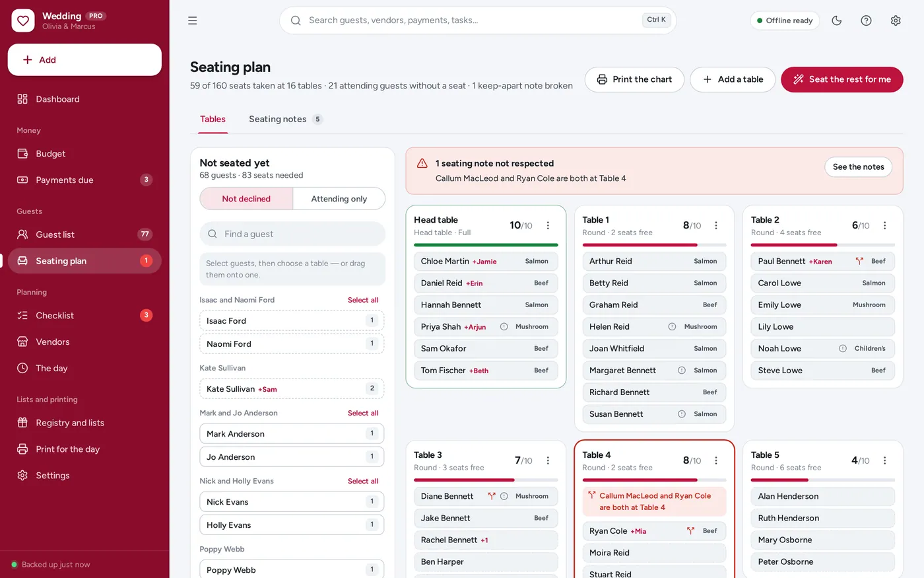Click the warning triangle in the alert banner

tap(422, 164)
